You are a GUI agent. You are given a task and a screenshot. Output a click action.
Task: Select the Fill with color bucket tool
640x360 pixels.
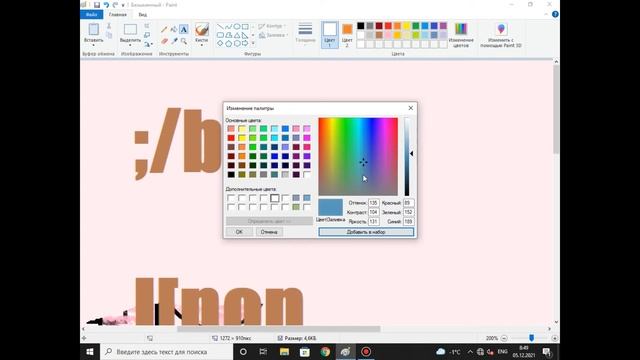[174, 30]
